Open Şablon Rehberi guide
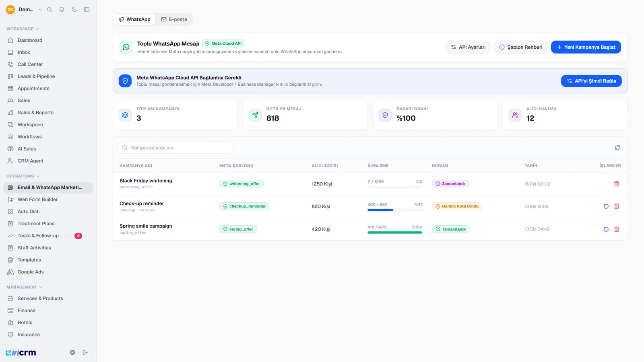Viewport: 644px width, 362px height. tap(520, 47)
